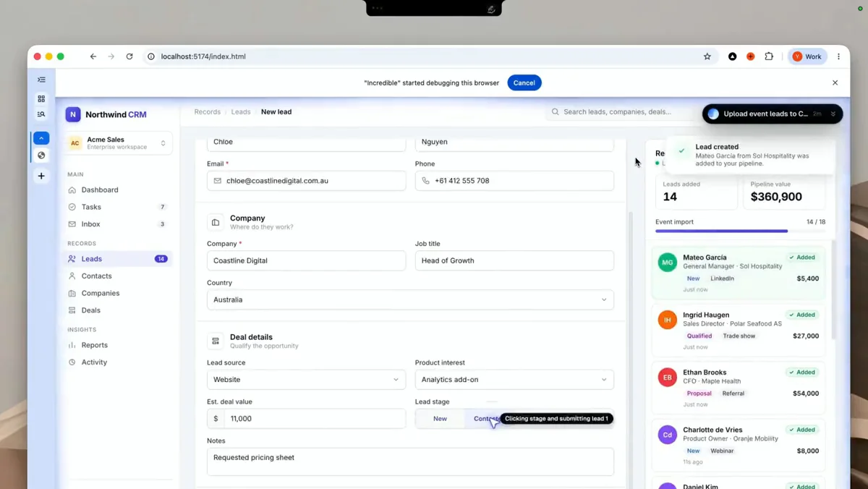This screenshot has width=868, height=489.
Task: Click the Email input field
Action: (x=307, y=181)
